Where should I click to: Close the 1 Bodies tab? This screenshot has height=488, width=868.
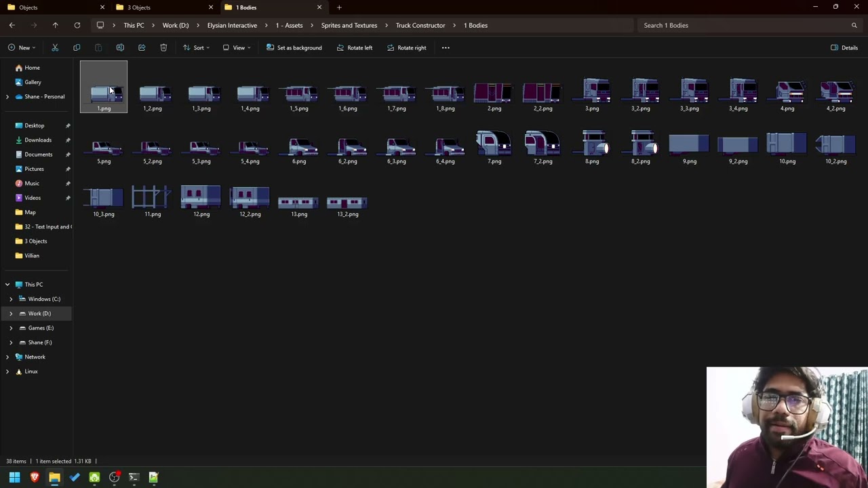319,7
